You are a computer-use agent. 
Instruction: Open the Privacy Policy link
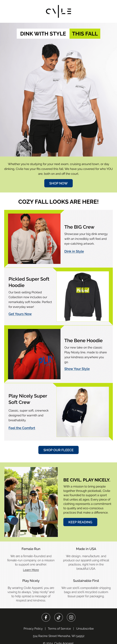[33, 628]
